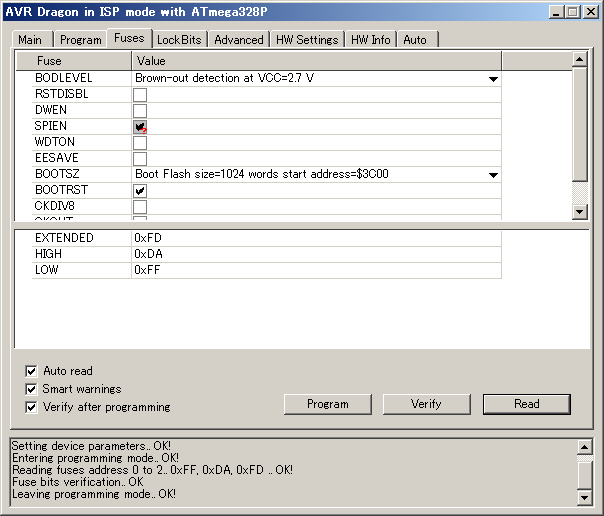Go to the LockBits tab
Screen dimensions: 604x516
click(x=180, y=40)
